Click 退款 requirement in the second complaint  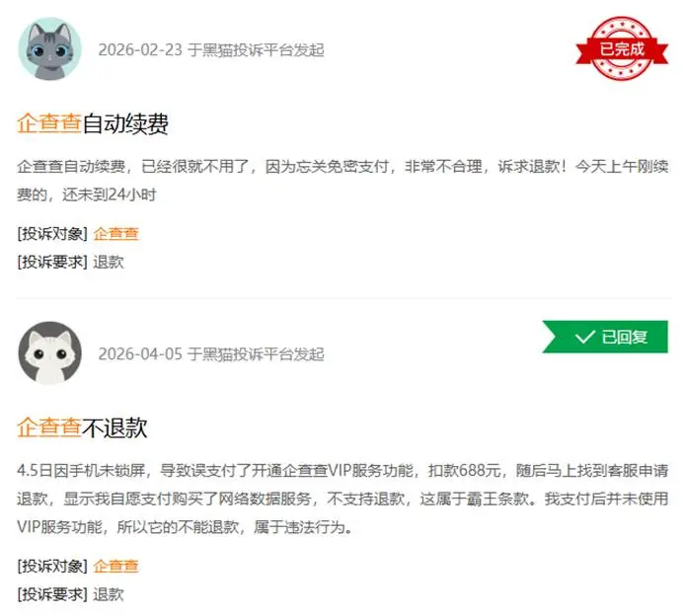coord(109,594)
